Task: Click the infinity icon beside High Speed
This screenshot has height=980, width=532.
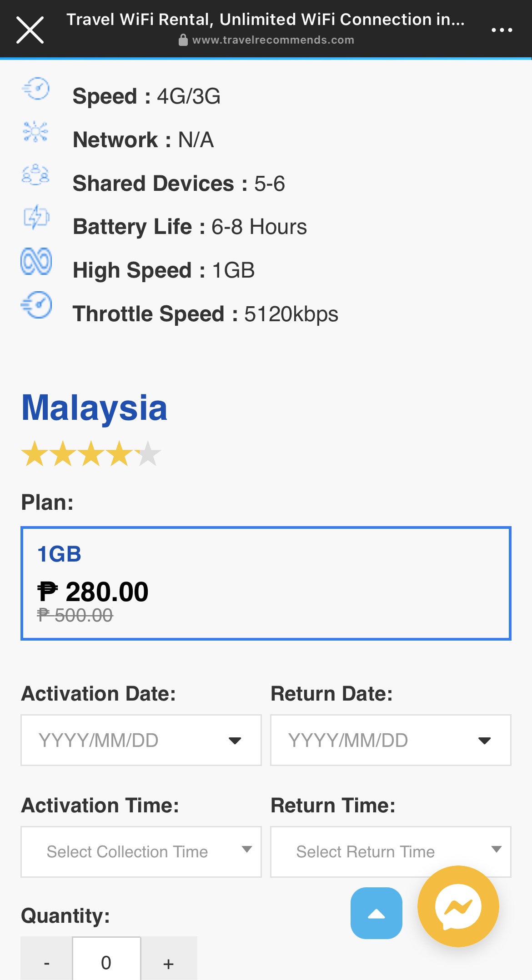Action: (36, 261)
